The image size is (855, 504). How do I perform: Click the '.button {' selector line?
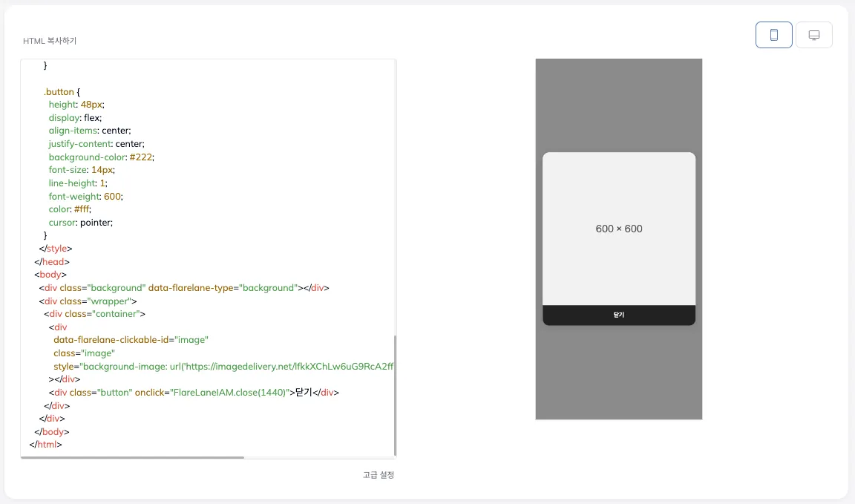62,91
